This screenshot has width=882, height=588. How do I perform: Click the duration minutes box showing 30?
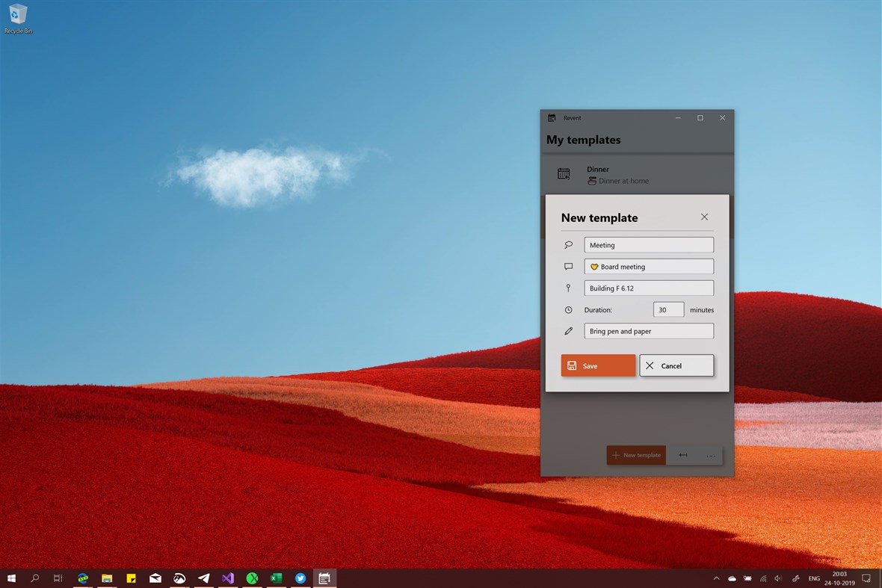(668, 310)
